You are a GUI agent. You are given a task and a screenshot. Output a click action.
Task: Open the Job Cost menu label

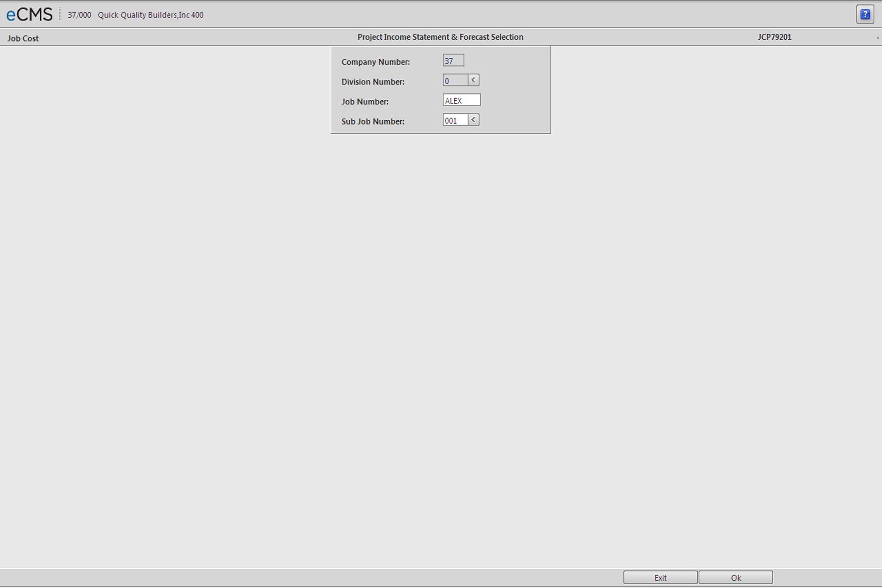click(x=23, y=38)
